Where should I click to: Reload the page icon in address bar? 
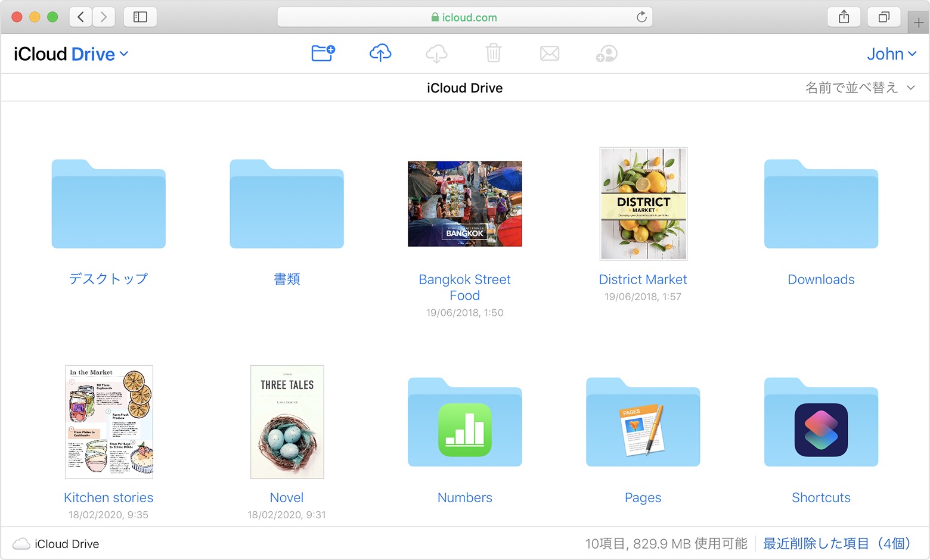pos(641,17)
